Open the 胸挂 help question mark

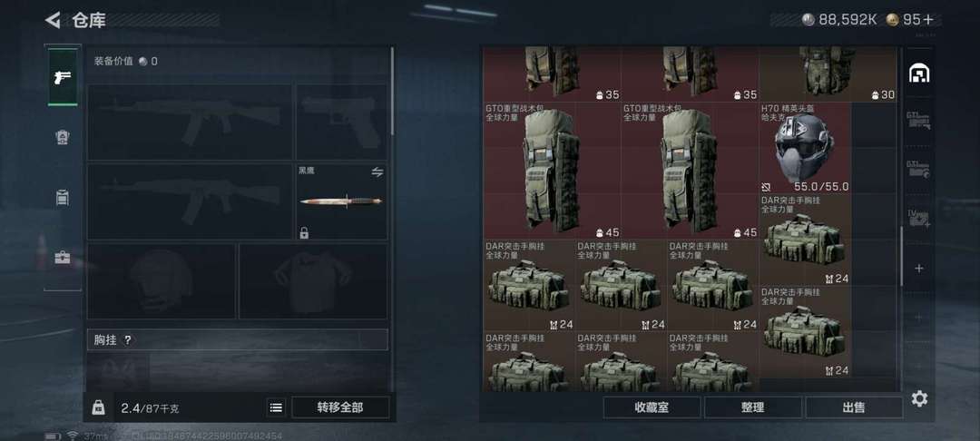point(128,339)
